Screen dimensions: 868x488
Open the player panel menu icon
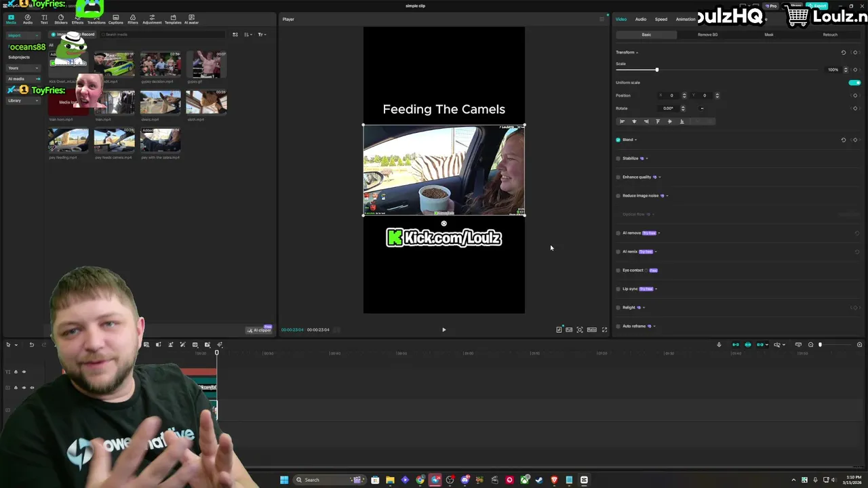click(601, 19)
